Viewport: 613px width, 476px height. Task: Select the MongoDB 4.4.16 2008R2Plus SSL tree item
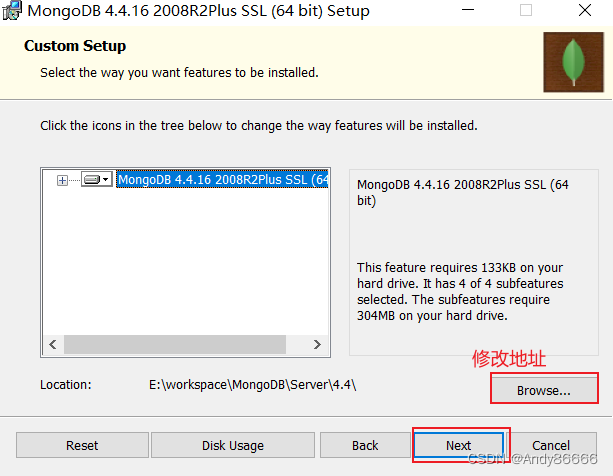[x=222, y=180]
